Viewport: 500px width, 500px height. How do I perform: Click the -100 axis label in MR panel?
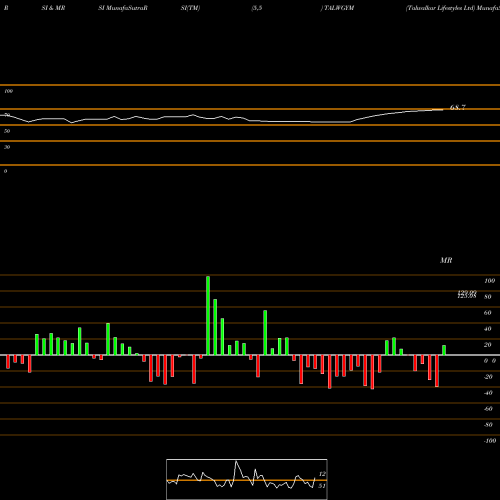pos(489,441)
